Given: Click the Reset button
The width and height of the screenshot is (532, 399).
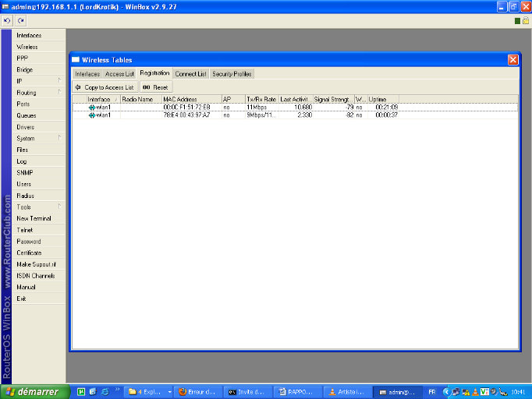Looking at the screenshot, I should point(156,87).
